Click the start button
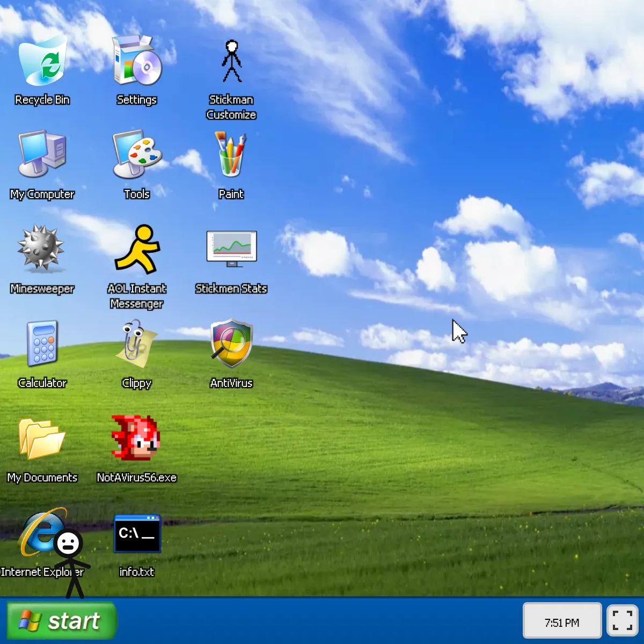The image size is (644, 644). (61, 620)
